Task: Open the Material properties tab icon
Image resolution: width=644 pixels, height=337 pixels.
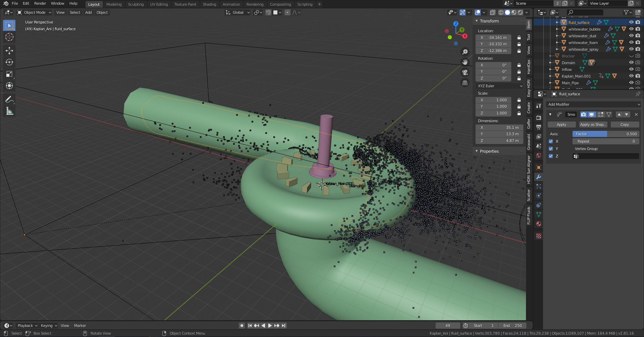Action: point(539,224)
